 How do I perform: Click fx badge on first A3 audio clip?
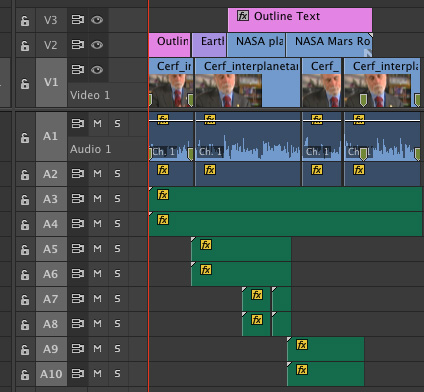pyautogui.click(x=163, y=194)
